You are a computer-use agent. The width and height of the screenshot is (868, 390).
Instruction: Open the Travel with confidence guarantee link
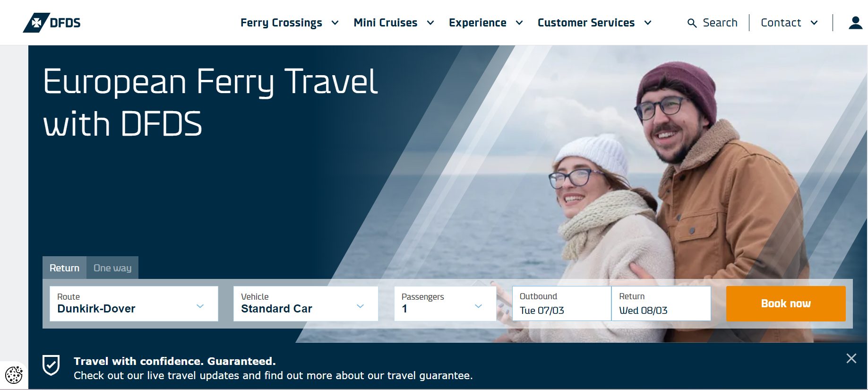coord(175,361)
